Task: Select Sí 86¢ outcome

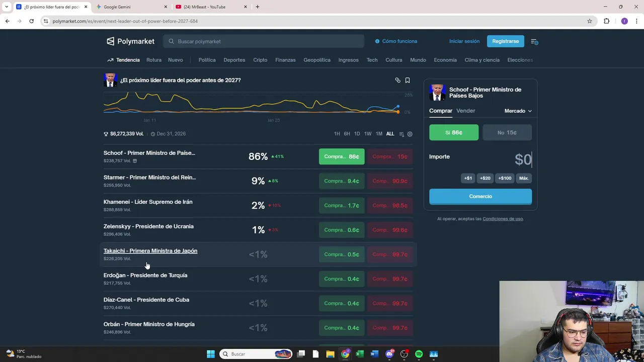Action: 454,132
